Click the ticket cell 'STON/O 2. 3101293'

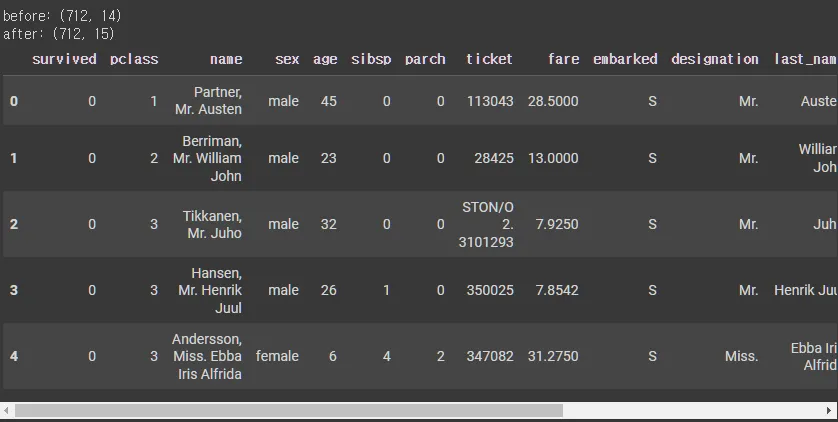(x=486, y=224)
